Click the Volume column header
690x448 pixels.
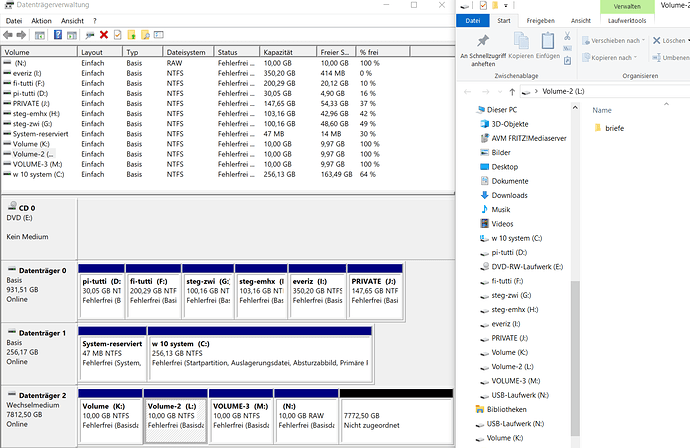(39, 52)
